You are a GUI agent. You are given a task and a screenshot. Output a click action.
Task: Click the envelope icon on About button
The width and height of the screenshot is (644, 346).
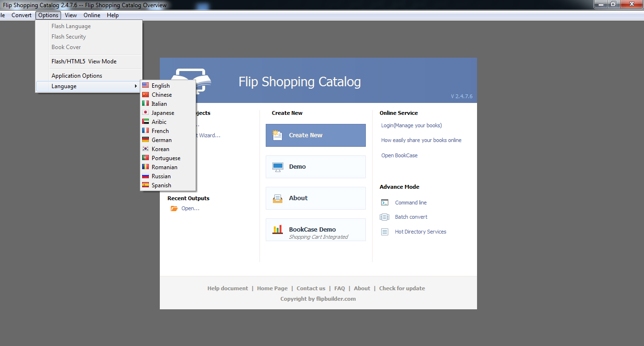coord(278,198)
